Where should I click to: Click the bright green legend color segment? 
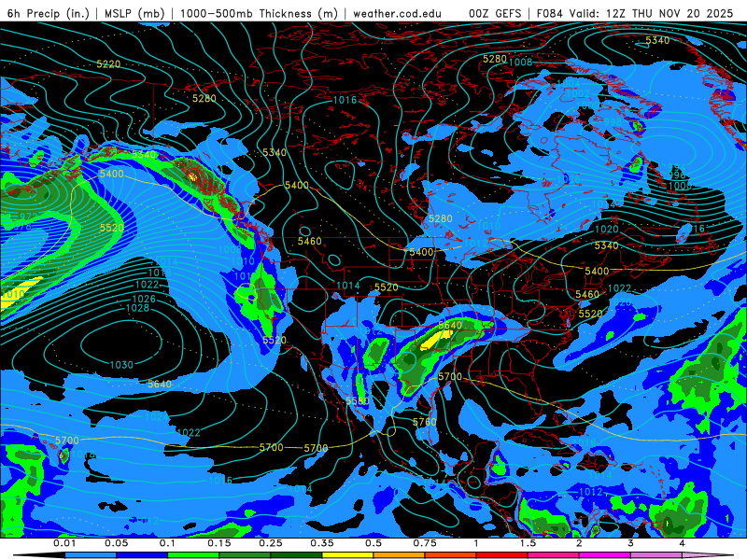(x=193, y=555)
